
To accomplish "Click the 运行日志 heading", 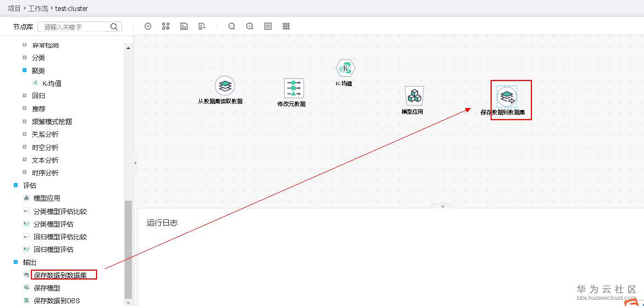I will 162,223.
